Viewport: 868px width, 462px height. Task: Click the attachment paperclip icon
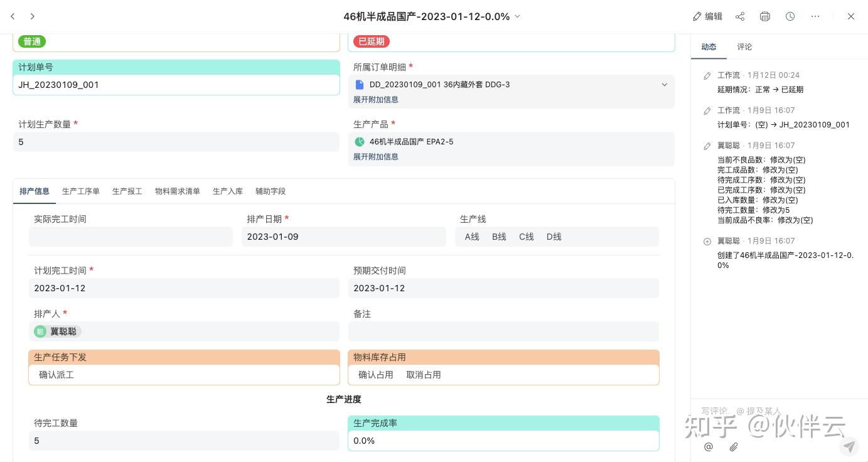733,447
